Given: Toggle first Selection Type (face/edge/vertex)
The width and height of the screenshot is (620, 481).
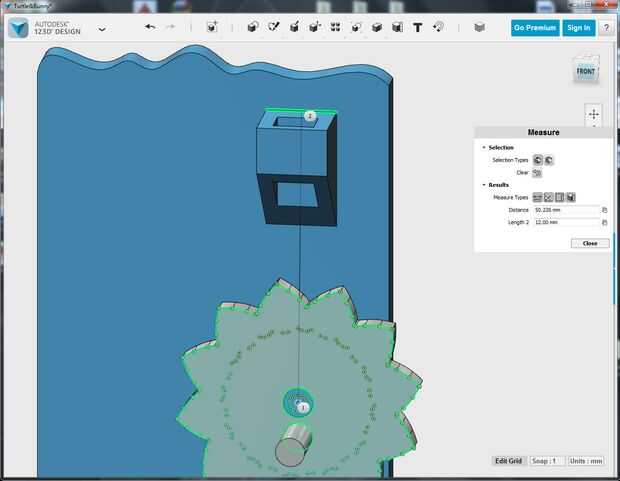Looking at the screenshot, I should (538, 160).
